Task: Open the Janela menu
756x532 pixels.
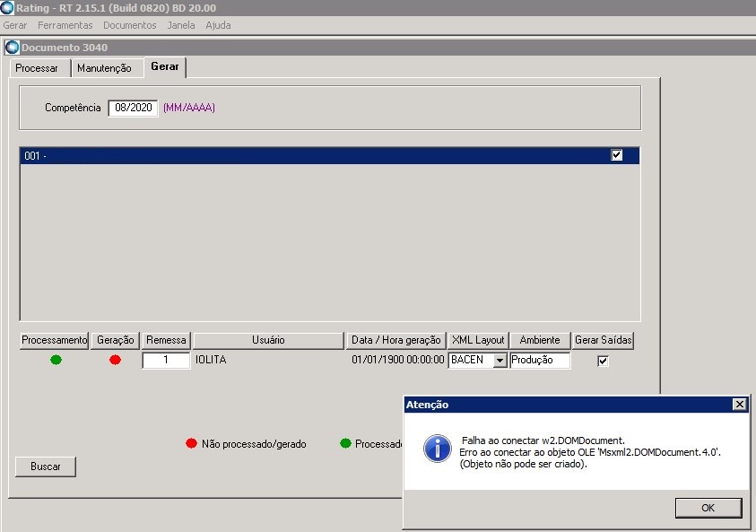Action: (x=181, y=25)
